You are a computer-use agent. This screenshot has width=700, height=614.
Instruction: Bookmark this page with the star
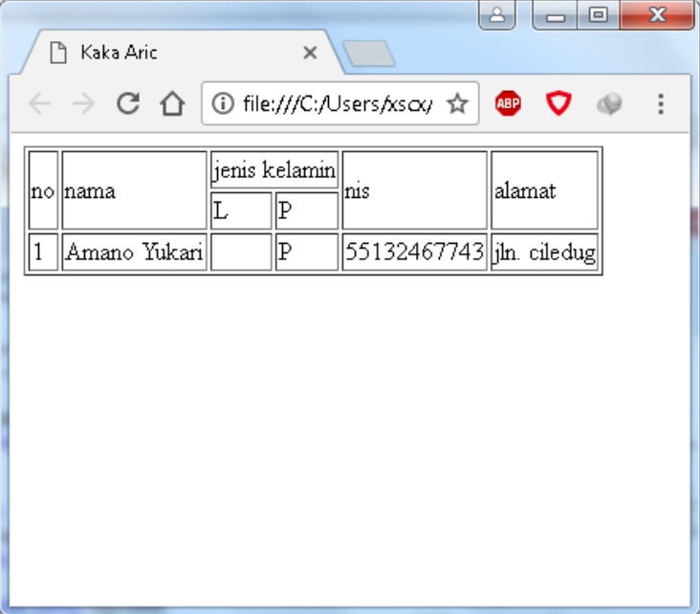(457, 103)
